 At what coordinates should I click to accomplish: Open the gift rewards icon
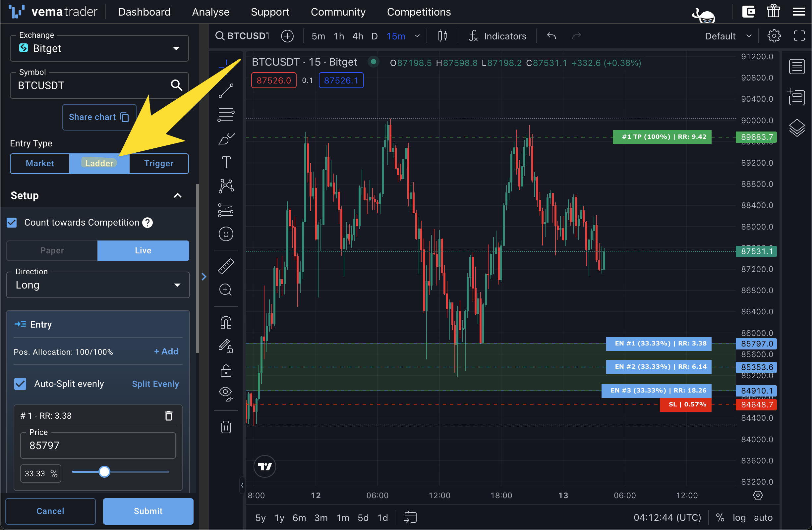[774, 11]
